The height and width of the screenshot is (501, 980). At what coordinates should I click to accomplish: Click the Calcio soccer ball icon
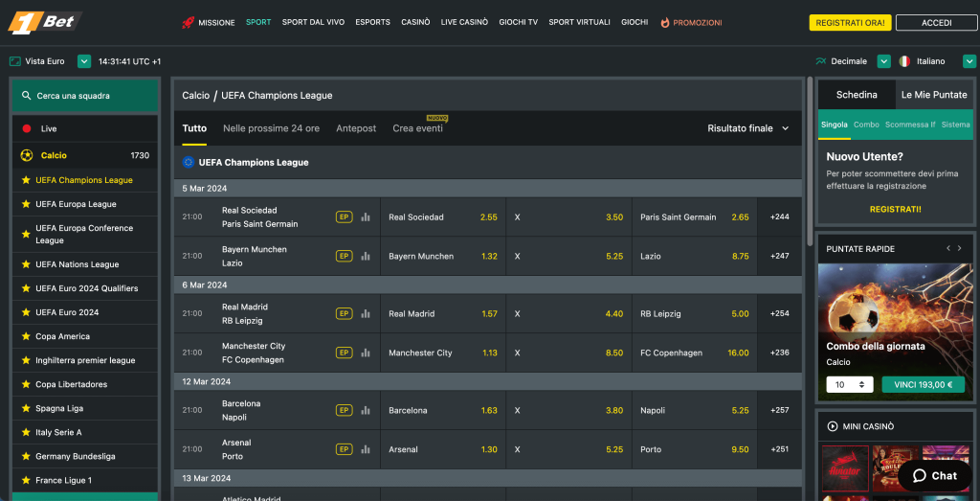pos(27,155)
